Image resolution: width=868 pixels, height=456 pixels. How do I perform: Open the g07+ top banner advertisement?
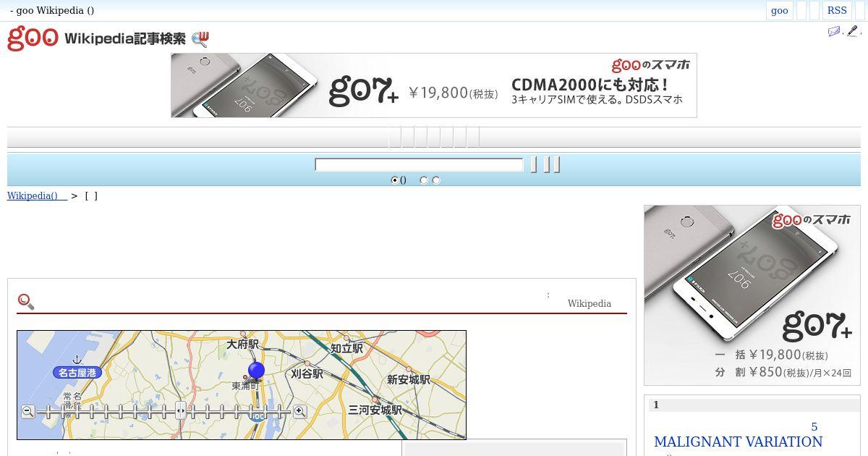[434, 85]
